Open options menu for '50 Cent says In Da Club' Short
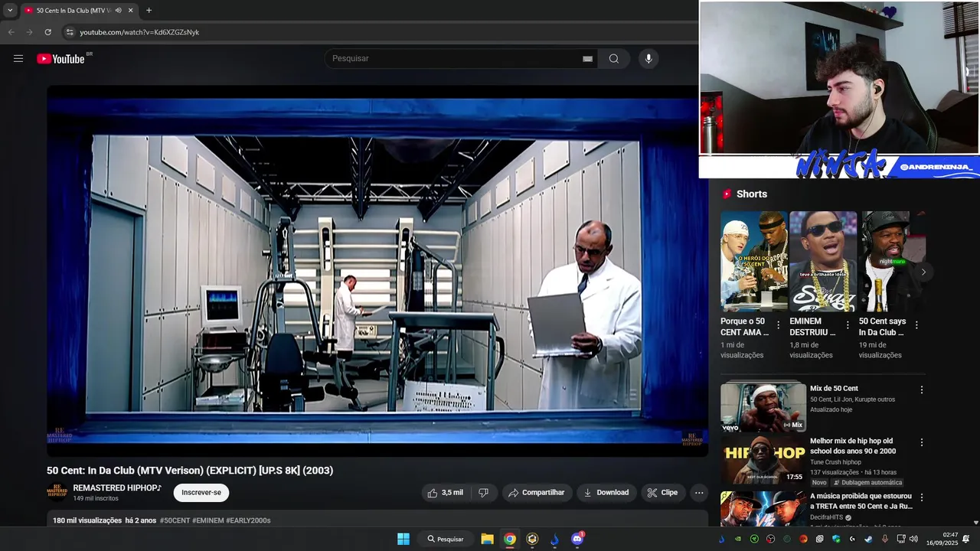 point(916,325)
